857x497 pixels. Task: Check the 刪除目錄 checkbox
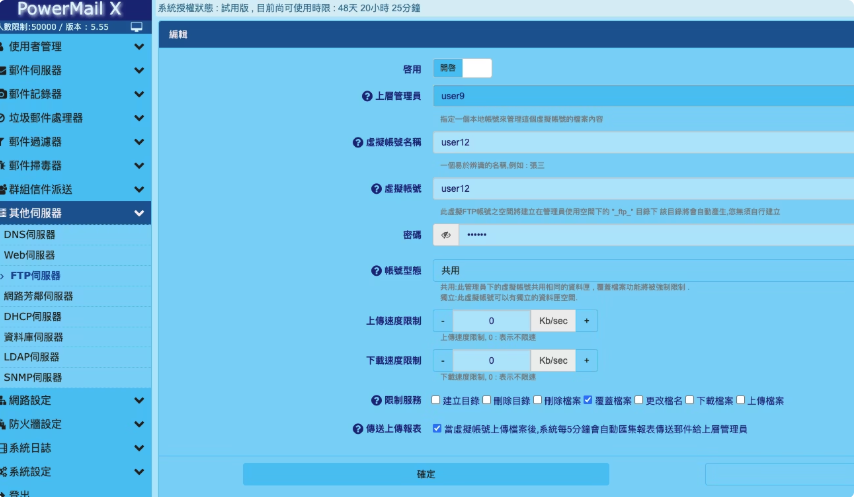coord(486,400)
